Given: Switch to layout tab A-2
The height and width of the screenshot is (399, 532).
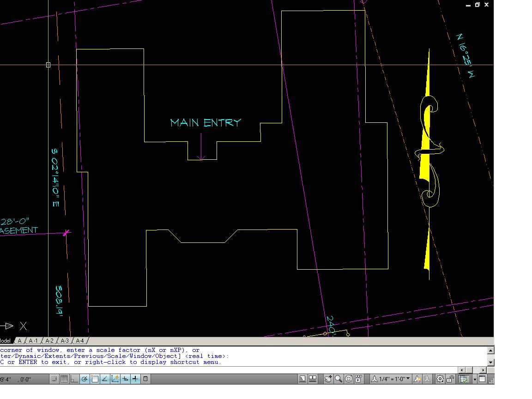Looking at the screenshot, I should coord(49,341).
